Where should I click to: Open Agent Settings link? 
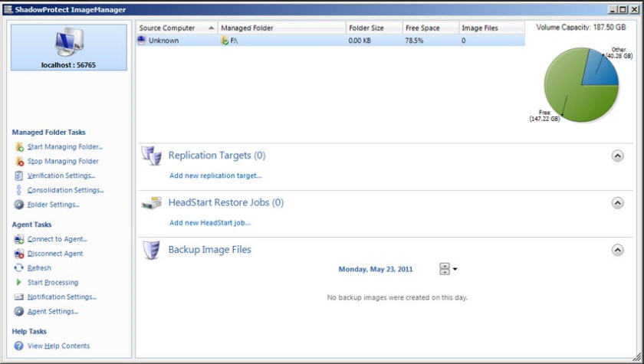point(53,311)
